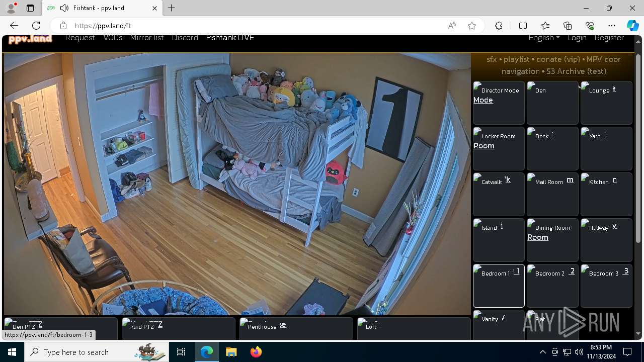Toggle Read aloud in address bar
Screen dimensions: 644x362
(452, 26)
